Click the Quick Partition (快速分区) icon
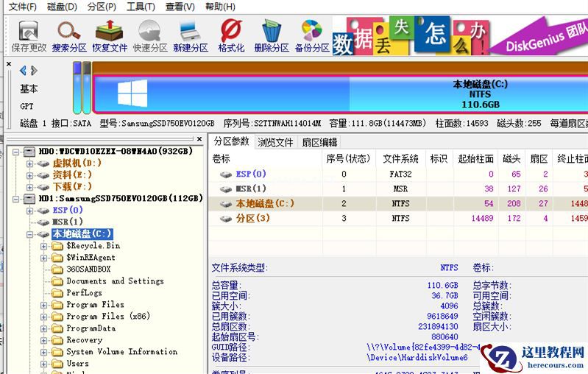Screen dimensions: 588x374 coord(150,36)
